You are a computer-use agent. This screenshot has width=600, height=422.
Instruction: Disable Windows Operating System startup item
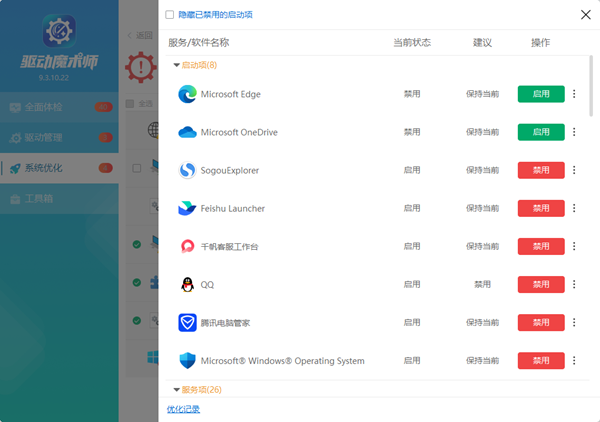541,360
